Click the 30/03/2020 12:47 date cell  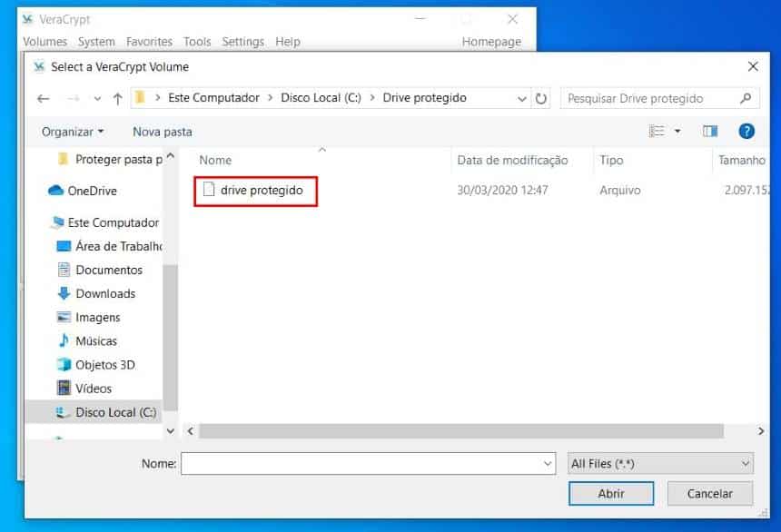[502, 191]
